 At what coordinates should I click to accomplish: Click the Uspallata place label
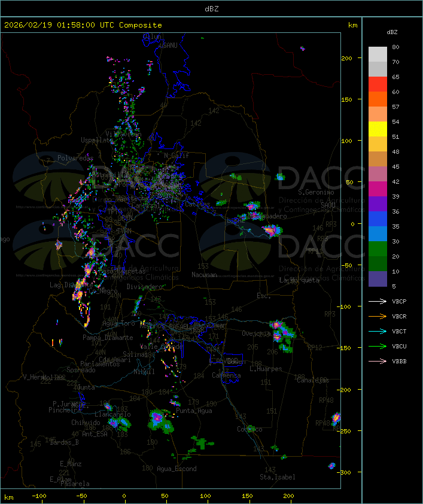97,140
